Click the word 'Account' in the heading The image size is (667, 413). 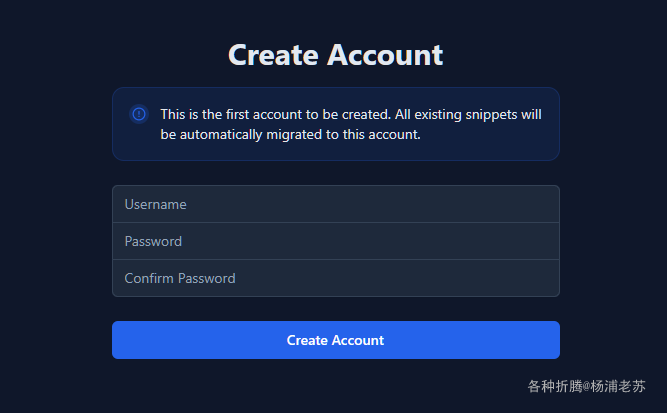(385, 55)
